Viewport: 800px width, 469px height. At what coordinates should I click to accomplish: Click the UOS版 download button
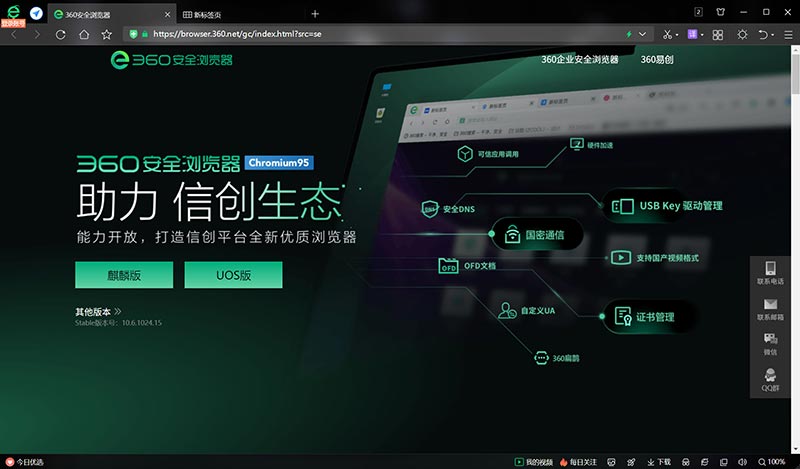233,275
